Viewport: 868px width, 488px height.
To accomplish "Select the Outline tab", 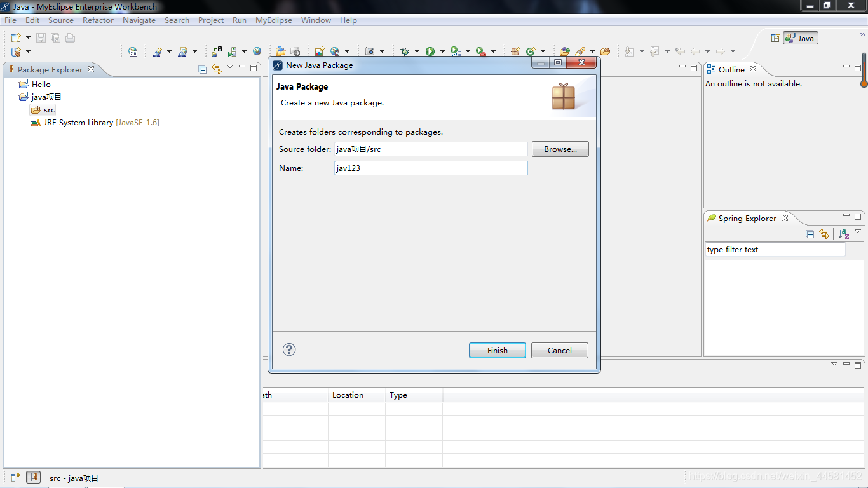I will coord(731,69).
